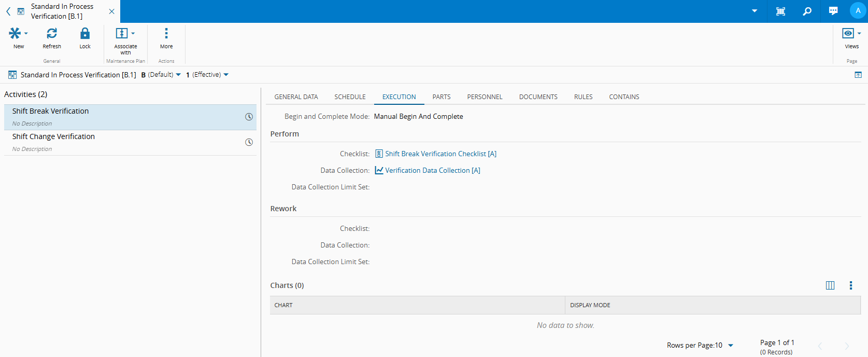The image size is (868, 357).
Task: Select the Shift Change Verification activity
Action: [53, 136]
